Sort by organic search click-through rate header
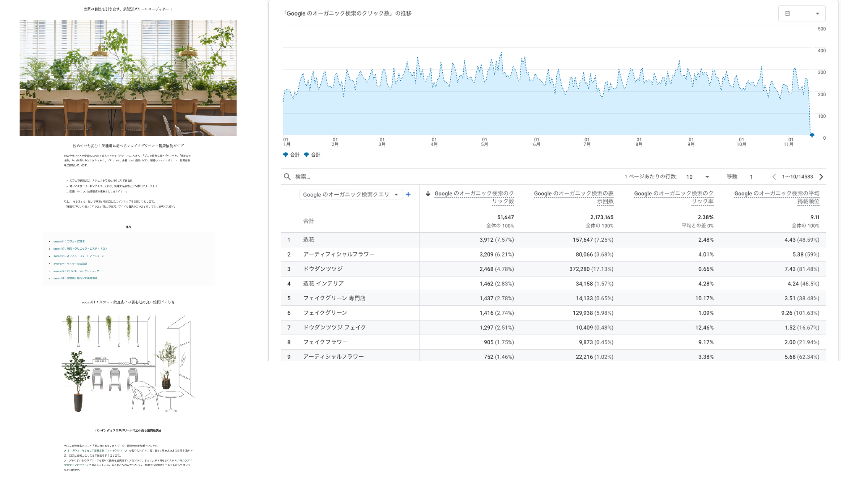This screenshot has height=482, width=868. click(x=673, y=197)
